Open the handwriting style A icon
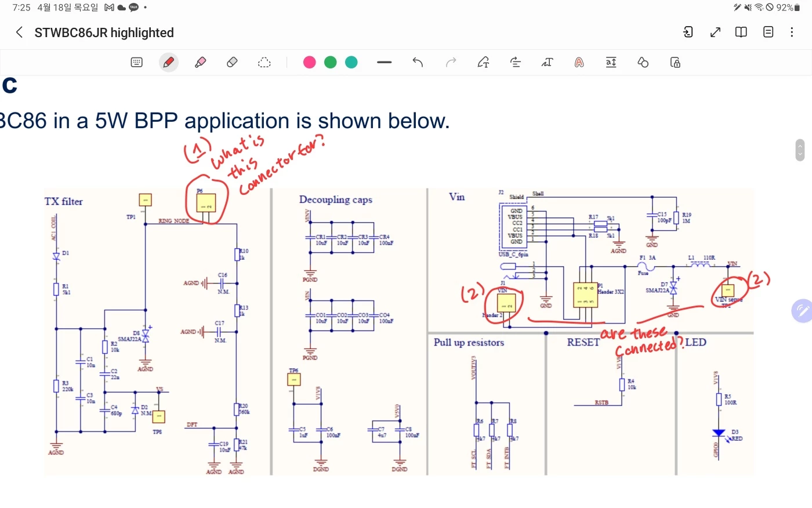Screen dimensions: 812x508 (x=579, y=62)
